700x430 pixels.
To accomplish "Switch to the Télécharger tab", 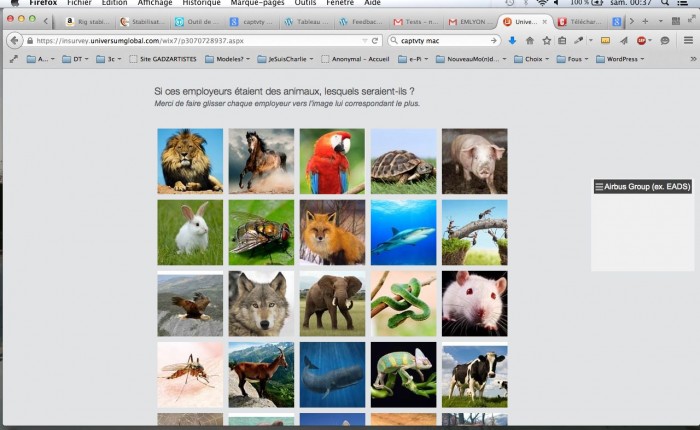I will pos(580,21).
